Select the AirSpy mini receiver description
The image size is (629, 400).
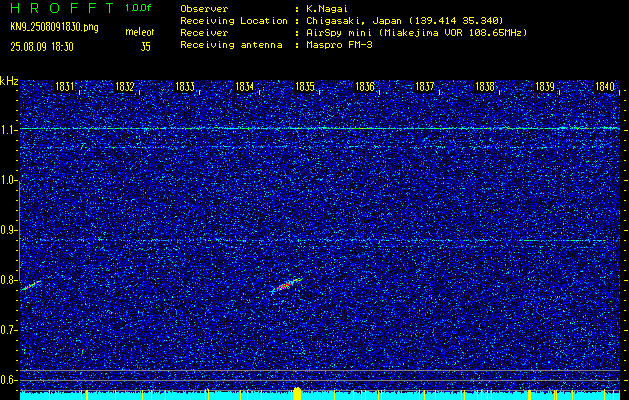click(417, 33)
